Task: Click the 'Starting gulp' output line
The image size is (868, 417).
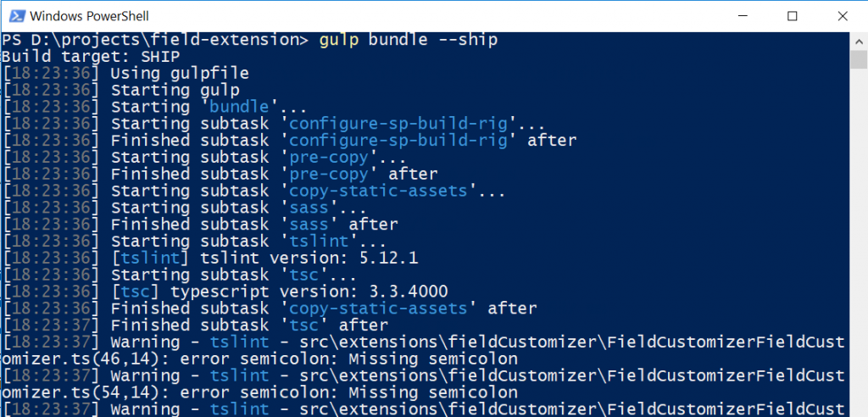Action: pyautogui.click(x=175, y=90)
